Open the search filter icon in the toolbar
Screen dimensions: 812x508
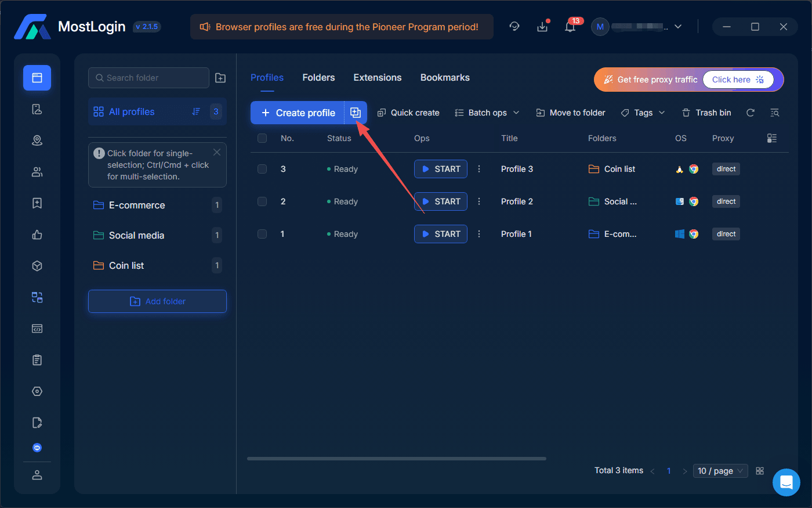pyautogui.click(x=775, y=113)
